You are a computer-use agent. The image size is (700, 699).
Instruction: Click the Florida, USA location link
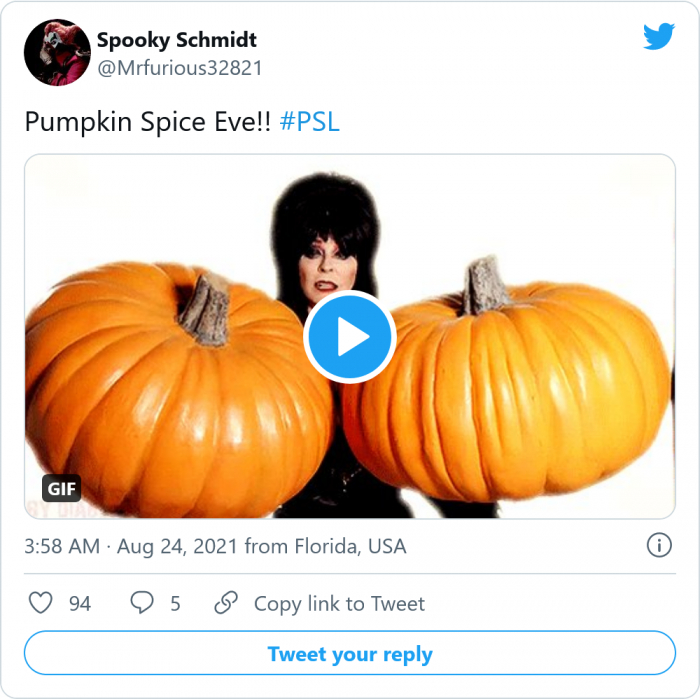[x=350, y=547]
